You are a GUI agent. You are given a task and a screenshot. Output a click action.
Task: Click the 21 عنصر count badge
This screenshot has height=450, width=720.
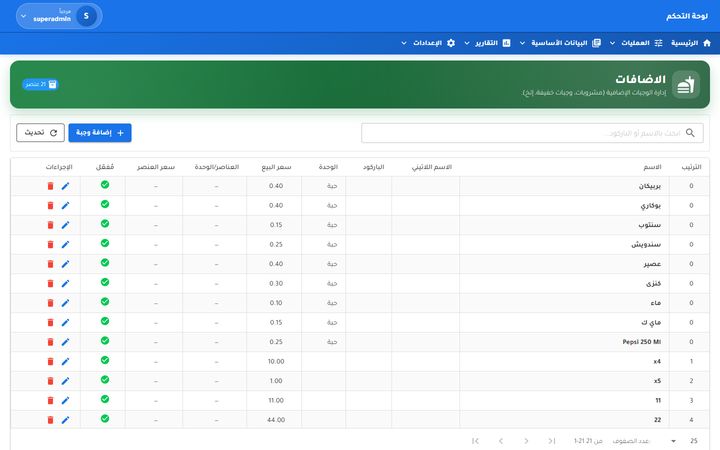click(40, 84)
